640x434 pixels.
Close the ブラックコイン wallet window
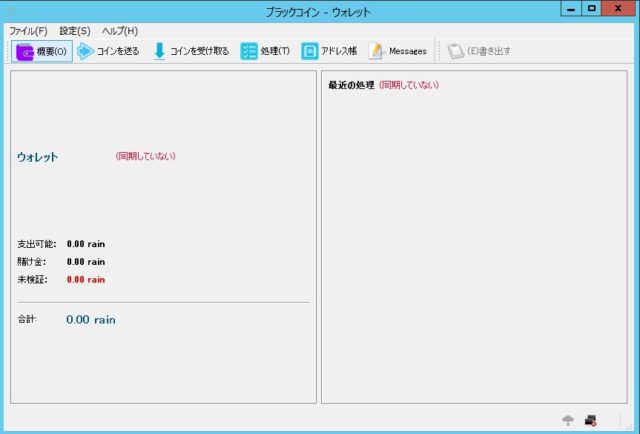(618, 9)
